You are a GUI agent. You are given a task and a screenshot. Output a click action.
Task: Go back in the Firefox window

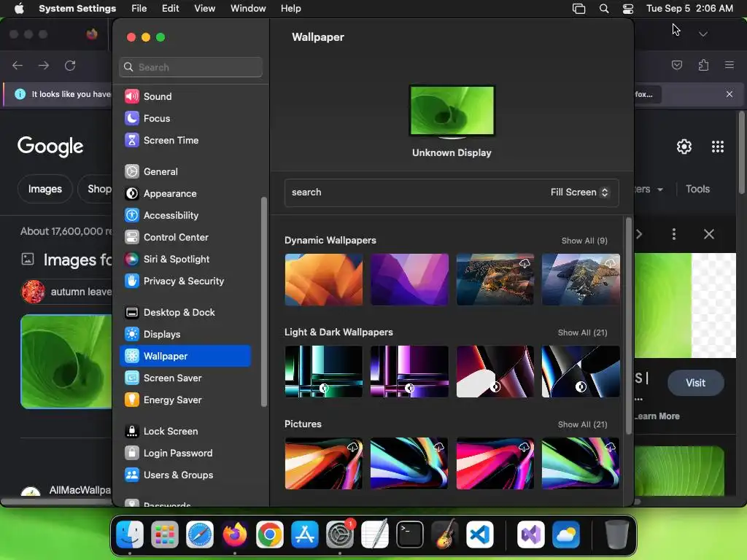18,66
